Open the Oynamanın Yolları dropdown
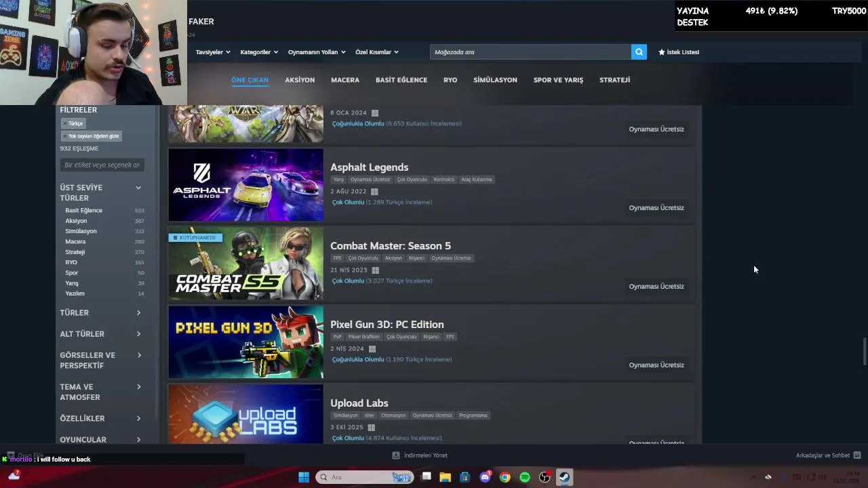 317,52
